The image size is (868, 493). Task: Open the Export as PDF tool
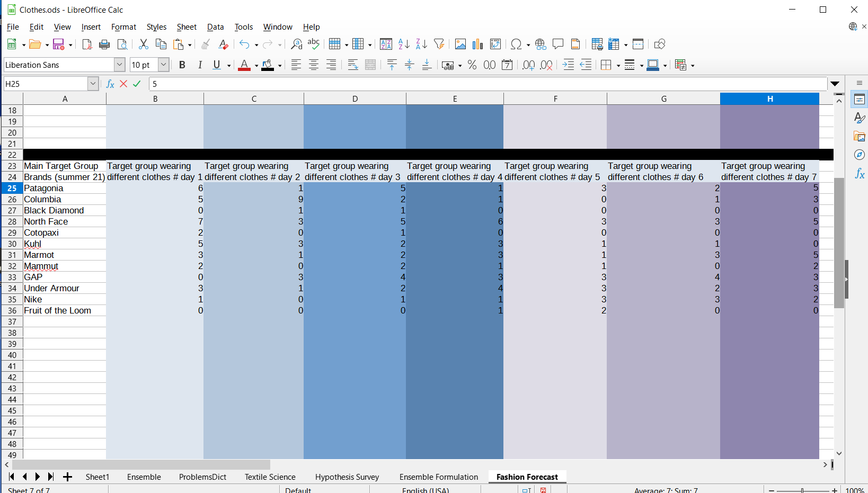pos(87,44)
